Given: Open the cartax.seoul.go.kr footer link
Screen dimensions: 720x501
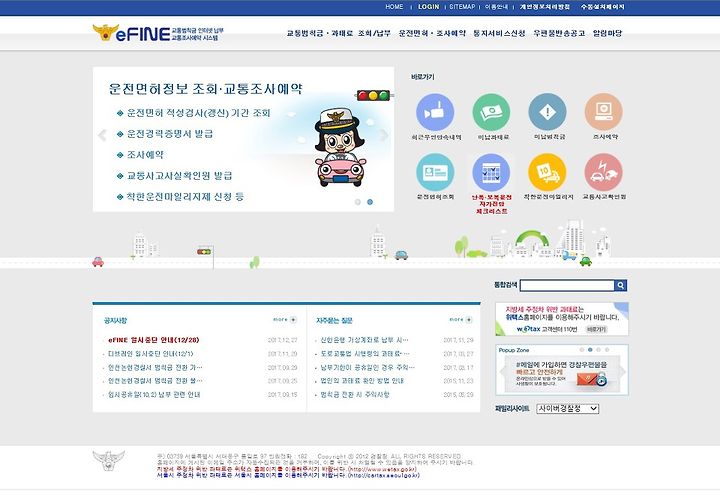Looking at the screenshot, I should click(383, 475).
